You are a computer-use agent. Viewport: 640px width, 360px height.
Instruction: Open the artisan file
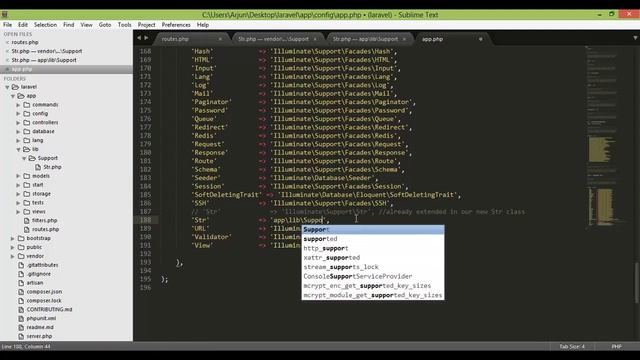click(x=35, y=283)
